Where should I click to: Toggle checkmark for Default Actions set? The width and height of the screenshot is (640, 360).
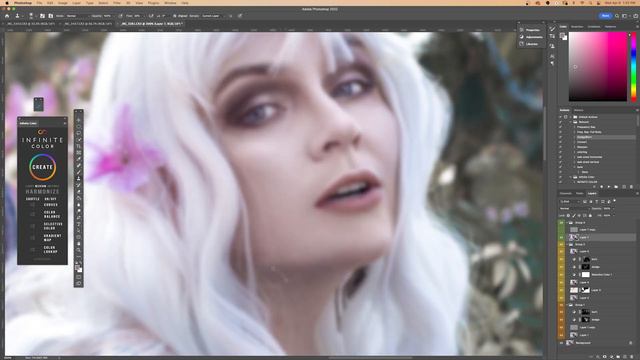[560, 117]
